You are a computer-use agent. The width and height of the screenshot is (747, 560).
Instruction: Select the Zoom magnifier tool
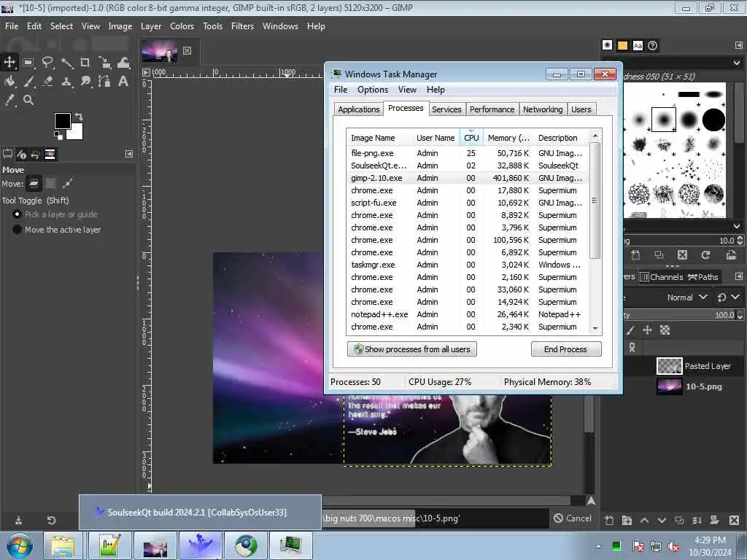click(28, 100)
